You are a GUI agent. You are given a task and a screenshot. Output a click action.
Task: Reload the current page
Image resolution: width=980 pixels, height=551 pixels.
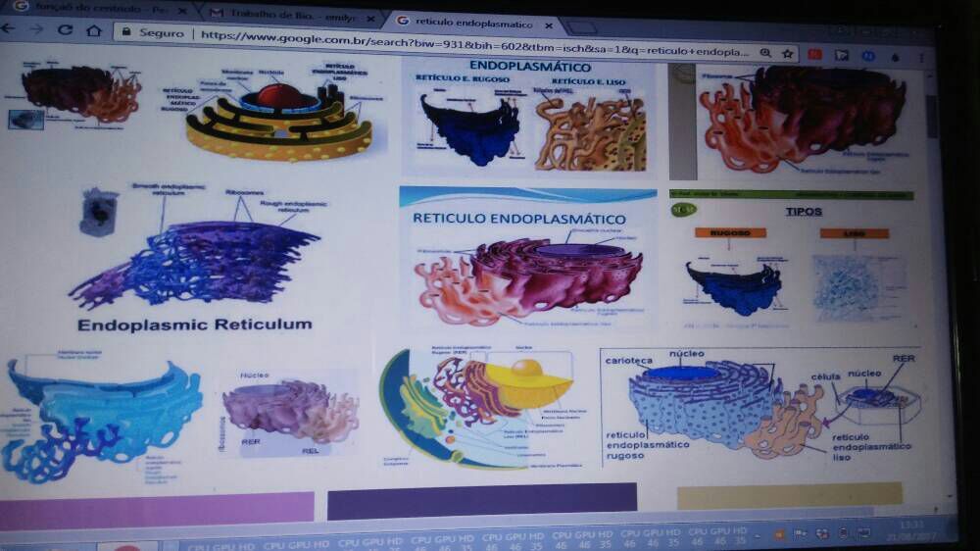pos(65,29)
